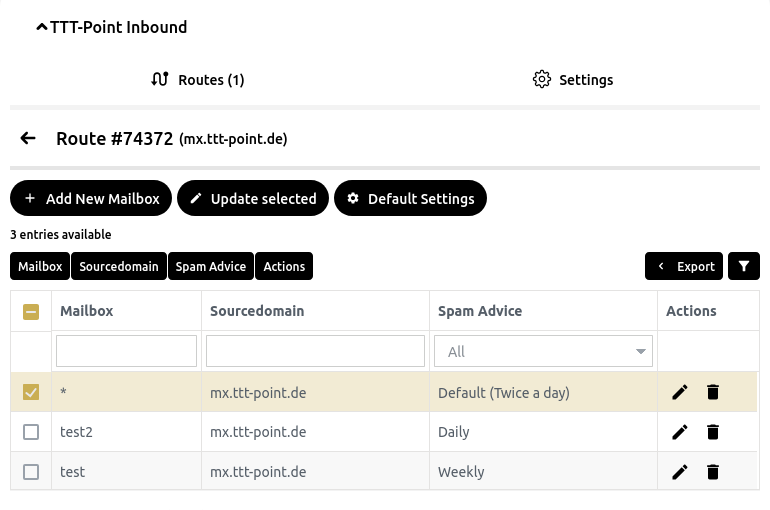Select the test mailbox row checkbox

pos(31,472)
